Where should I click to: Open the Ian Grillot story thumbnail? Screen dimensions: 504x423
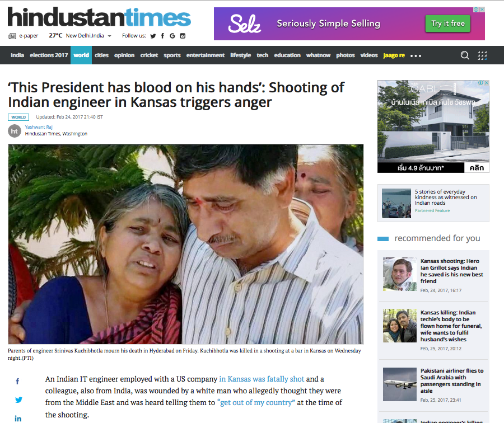coord(399,274)
